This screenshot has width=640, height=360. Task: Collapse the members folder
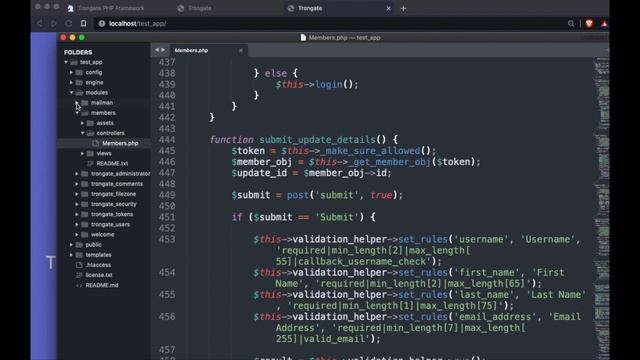click(77, 113)
